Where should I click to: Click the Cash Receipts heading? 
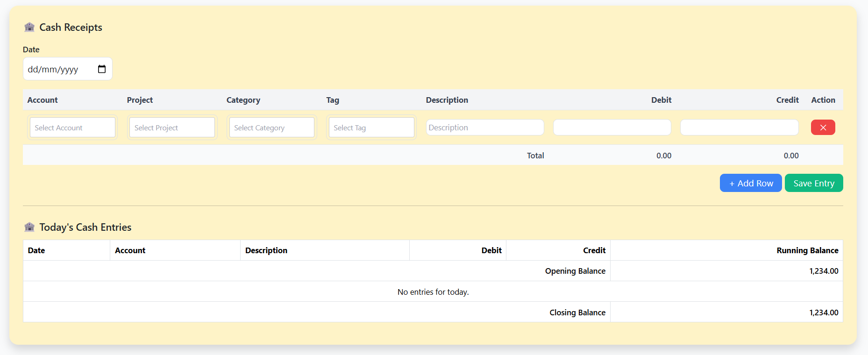[71, 27]
